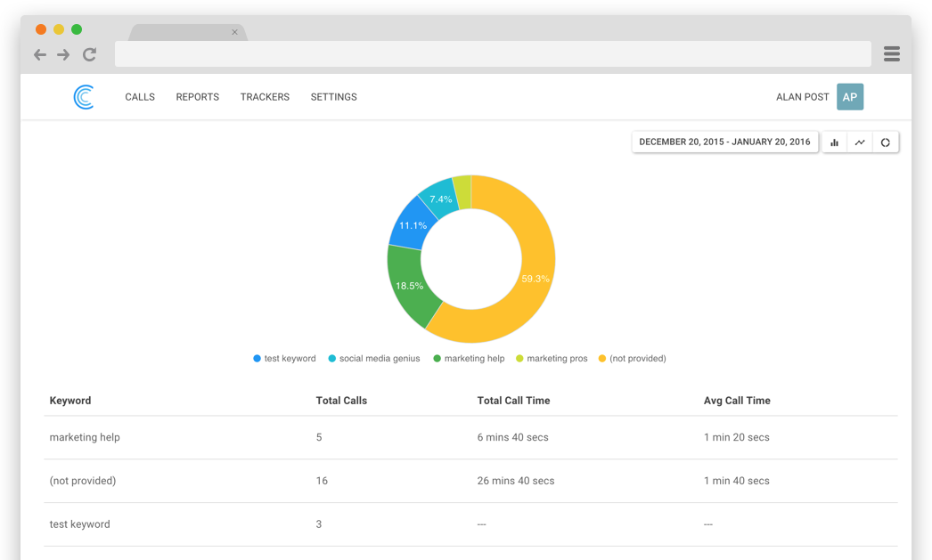Go forward with browser forward arrow
The height and width of the screenshot is (560, 932).
click(x=63, y=54)
